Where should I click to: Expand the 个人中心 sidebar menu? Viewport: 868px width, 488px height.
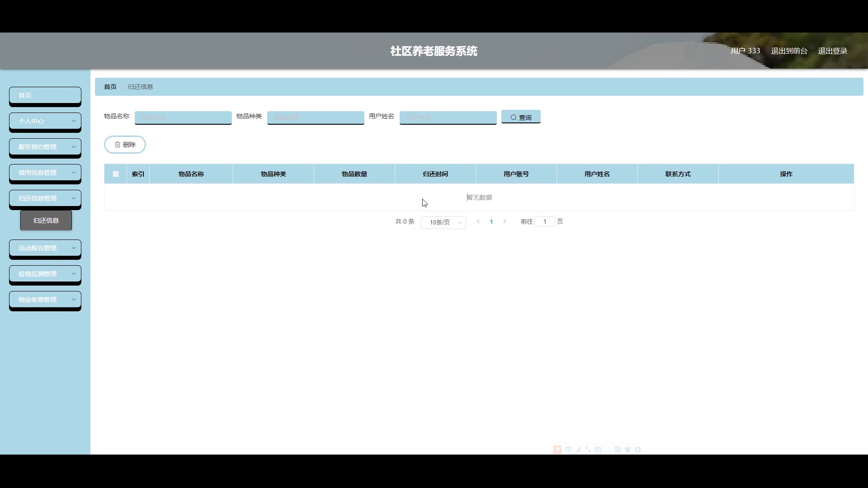(45, 121)
